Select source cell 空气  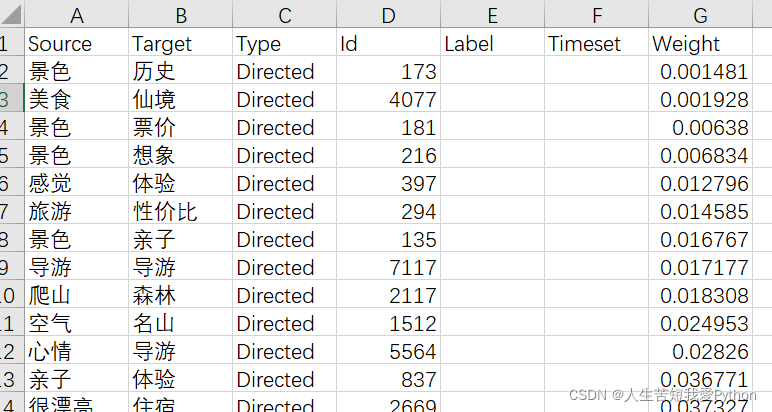click(x=76, y=322)
